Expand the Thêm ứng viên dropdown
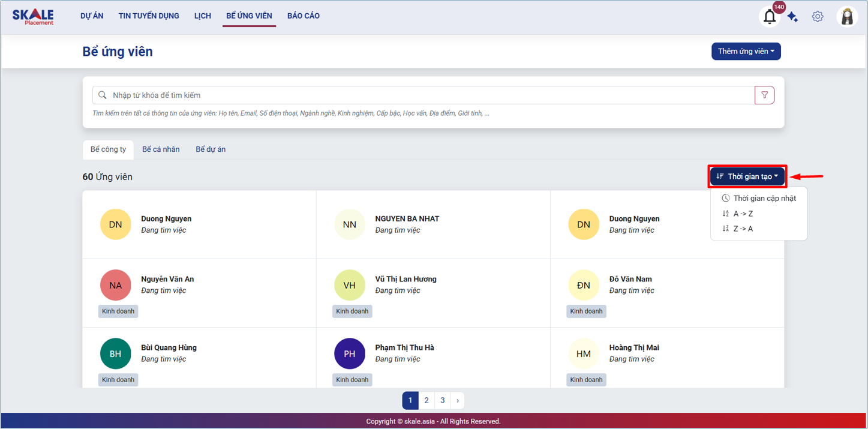 tap(746, 52)
